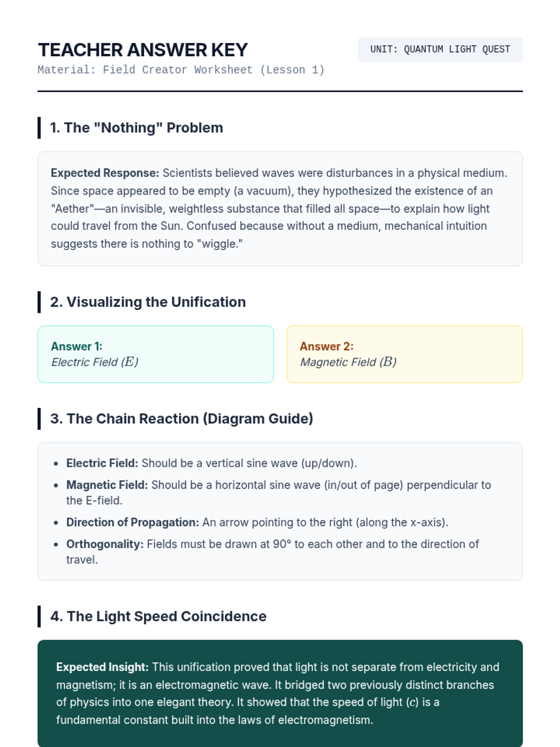
Task: Select the Visualizing the Unification heading
Action: point(148,302)
